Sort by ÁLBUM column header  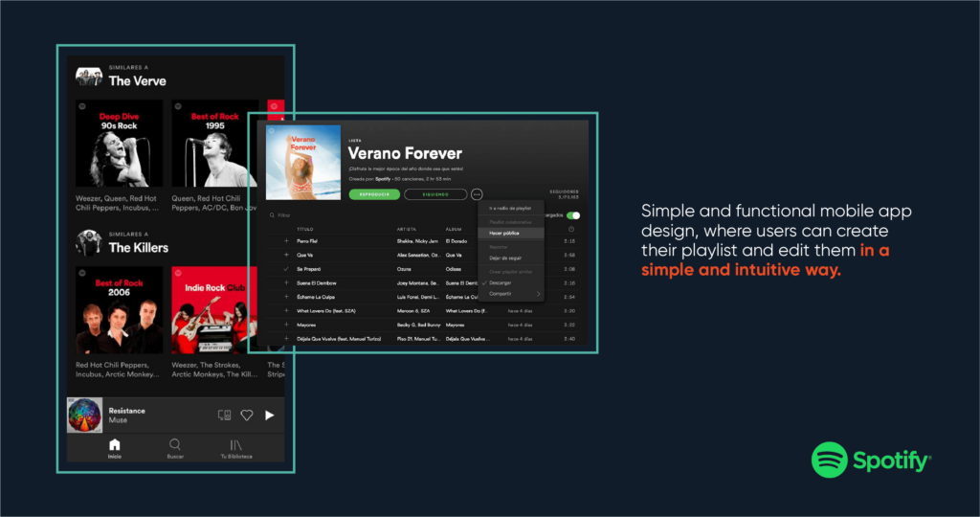tap(454, 229)
